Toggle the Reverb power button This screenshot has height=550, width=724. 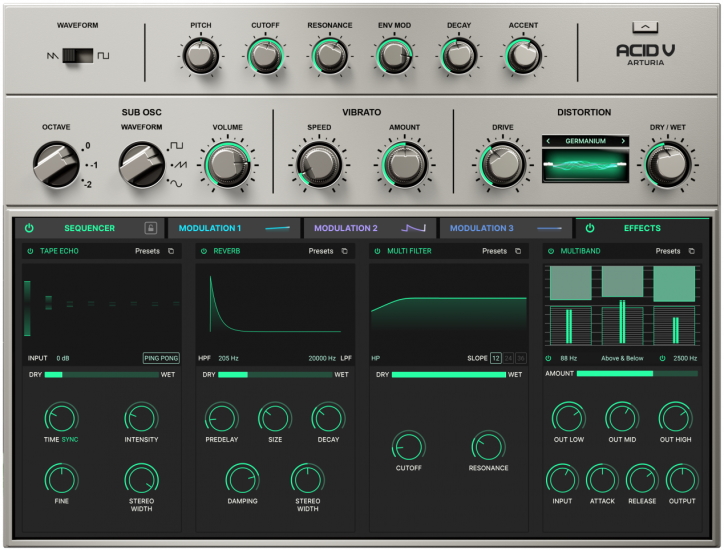tap(204, 251)
